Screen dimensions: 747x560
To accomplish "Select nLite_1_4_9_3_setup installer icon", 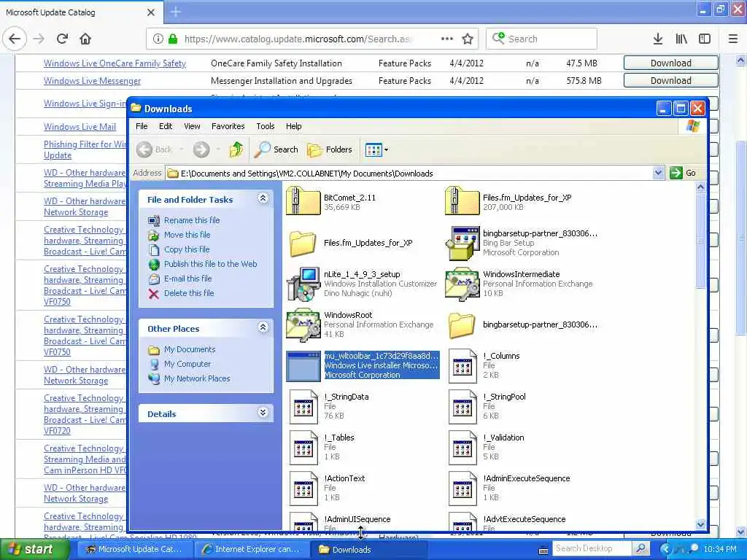I will 303,284.
